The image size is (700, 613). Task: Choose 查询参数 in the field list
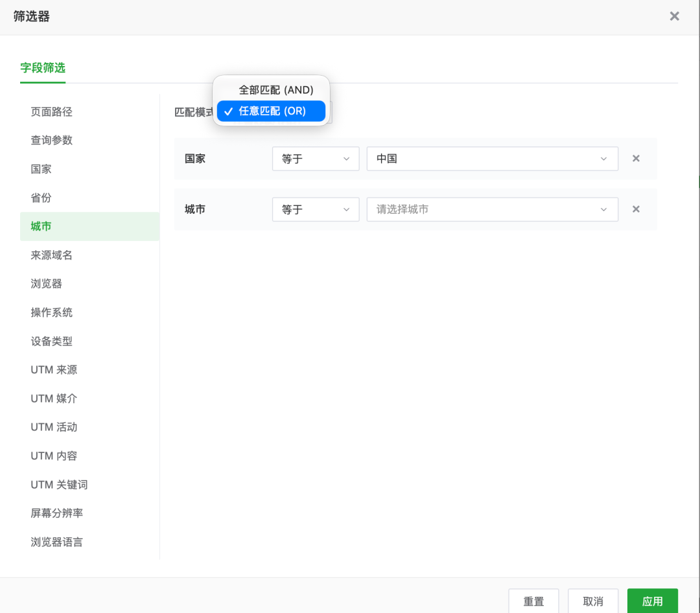pos(89,140)
